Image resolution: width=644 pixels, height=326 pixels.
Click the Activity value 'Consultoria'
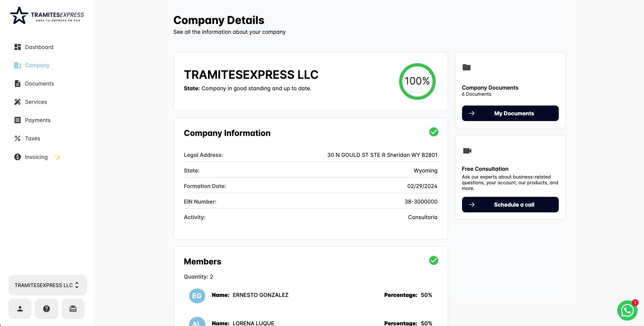click(x=422, y=217)
